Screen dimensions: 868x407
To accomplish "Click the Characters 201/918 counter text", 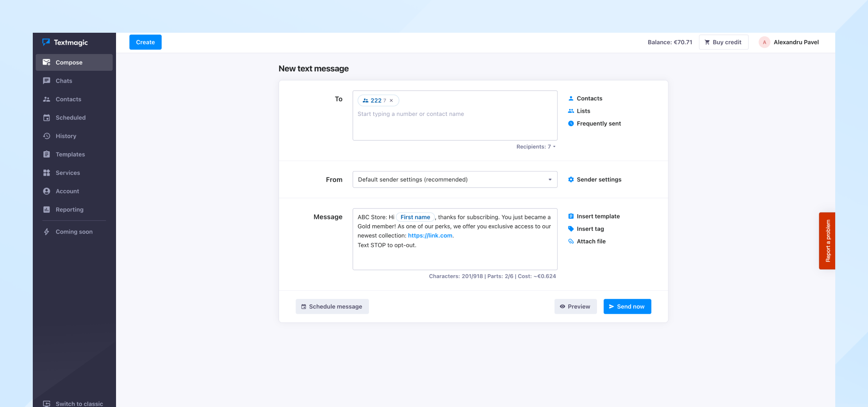I will point(456,276).
